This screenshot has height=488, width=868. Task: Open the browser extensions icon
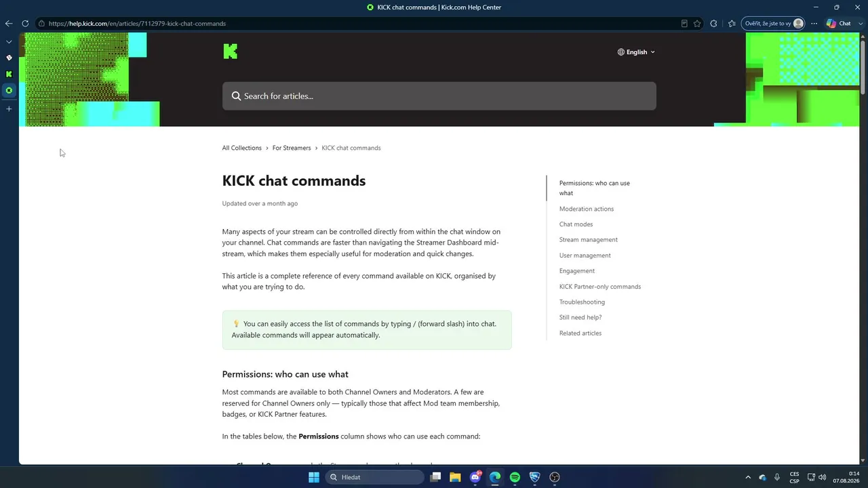[x=713, y=24]
